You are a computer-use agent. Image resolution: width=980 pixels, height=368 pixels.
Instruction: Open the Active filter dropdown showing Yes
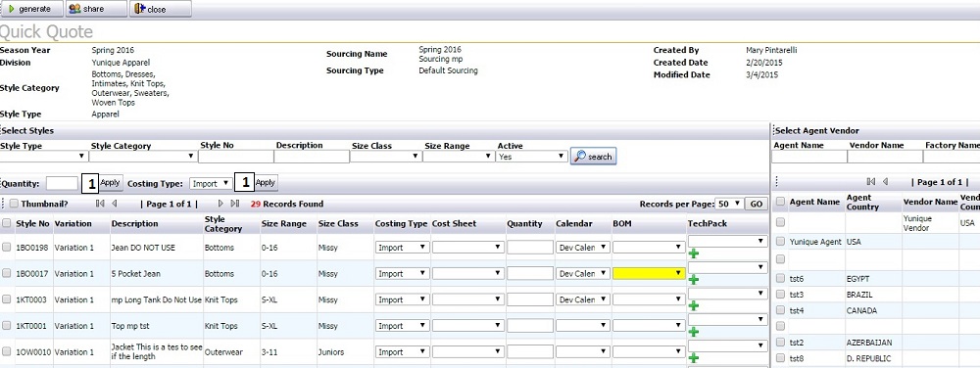[x=532, y=157]
